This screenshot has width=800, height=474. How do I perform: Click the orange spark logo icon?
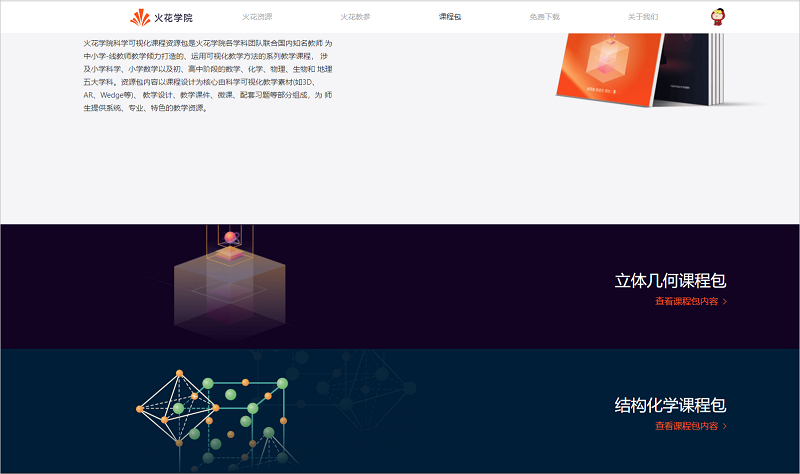point(140,17)
